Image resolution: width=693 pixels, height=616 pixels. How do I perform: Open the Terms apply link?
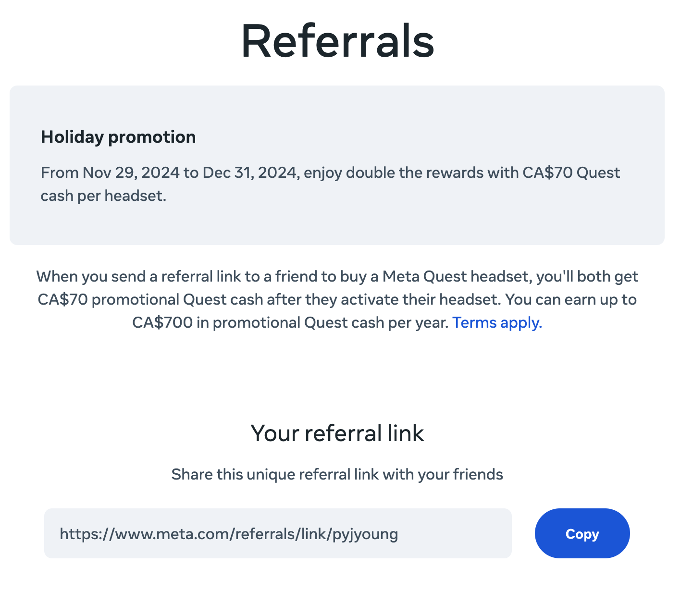[x=497, y=322]
